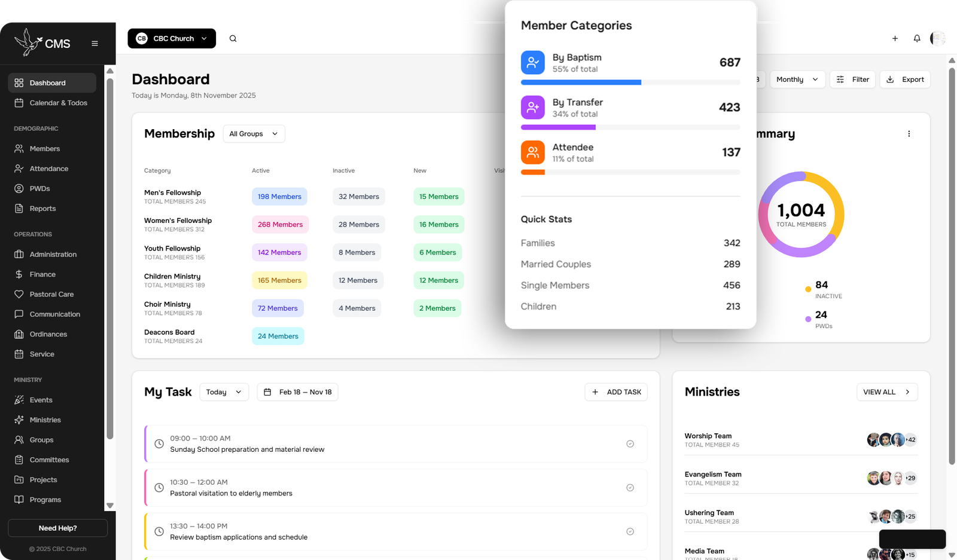Mark Pastoral visitation task complete
957x560 pixels.
coord(630,488)
